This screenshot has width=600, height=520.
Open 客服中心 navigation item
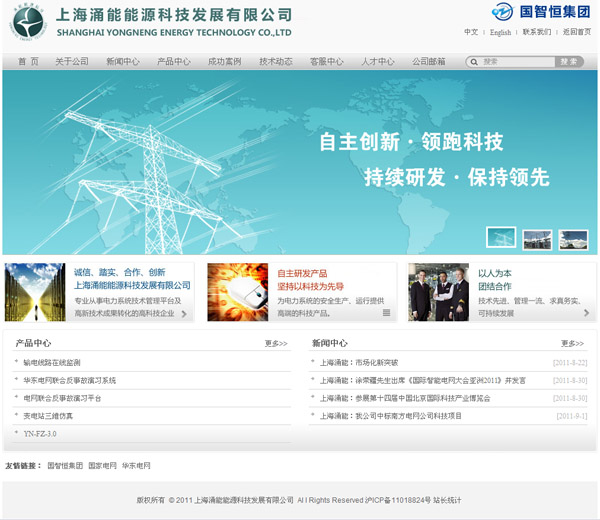[x=327, y=62]
